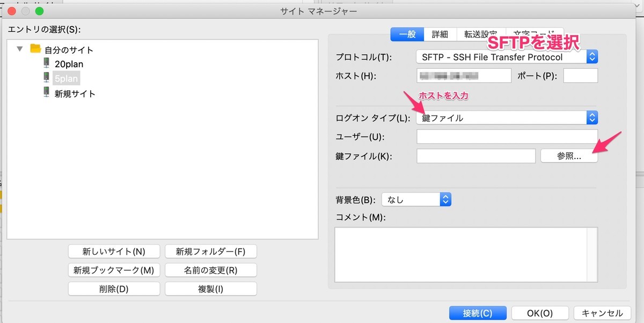The image size is (644, 323).
Task: Click the 新規フォルダー(F) button
Action: click(211, 251)
